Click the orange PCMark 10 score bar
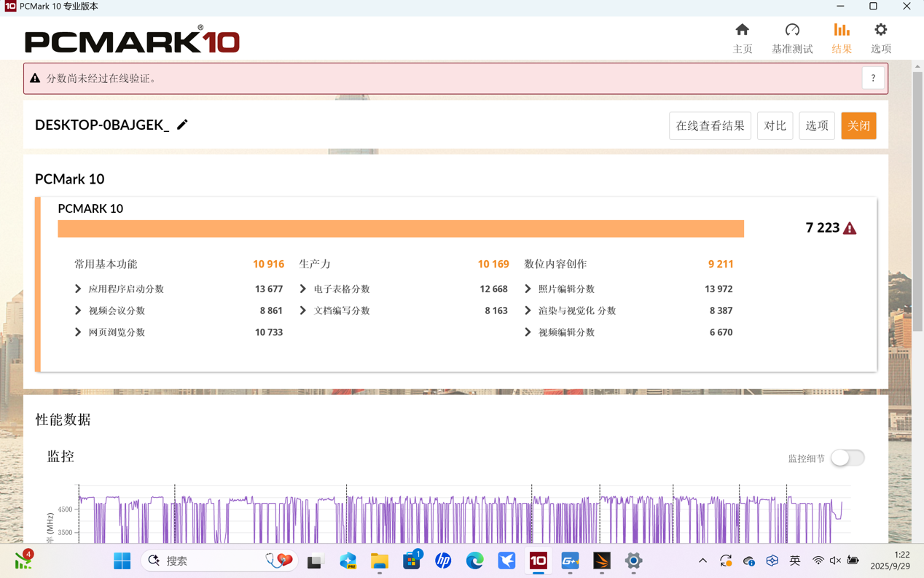The width and height of the screenshot is (924, 578). pyautogui.click(x=401, y=229)
